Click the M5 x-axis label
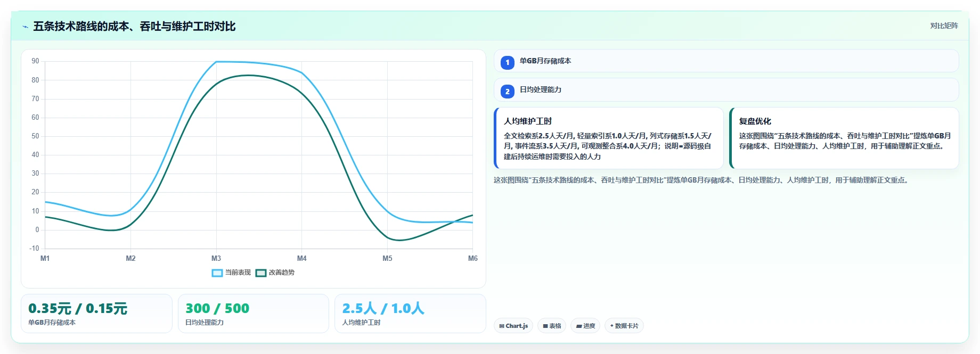 387,258
